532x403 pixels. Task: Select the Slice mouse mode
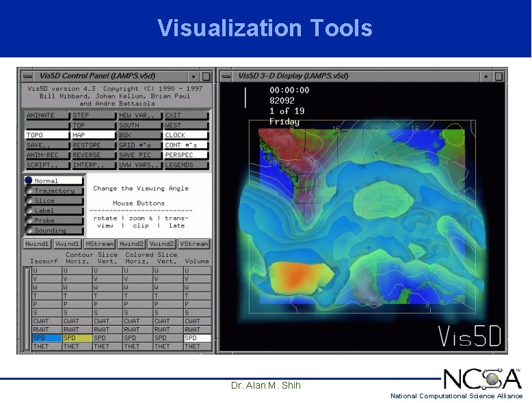pyautogui.click(x=54, y=201)
